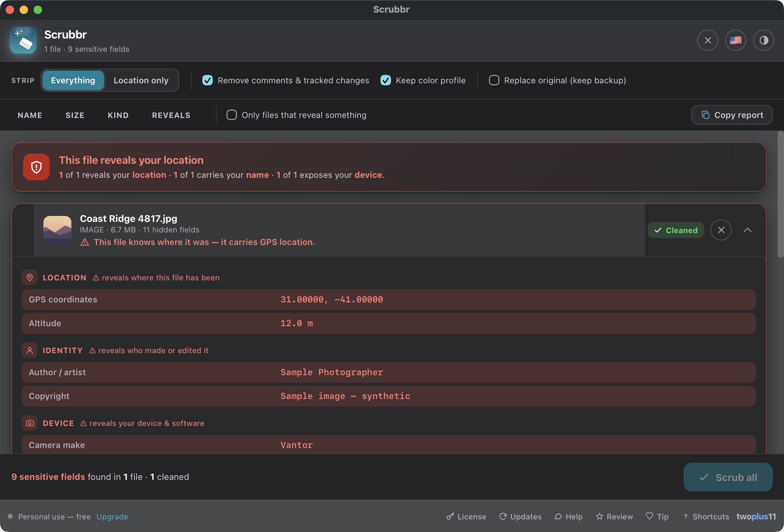The height and width of the screenshot is (532, 784).
Task: Enable Replace original (keep backup) checkbox
Action: (494, 80)
